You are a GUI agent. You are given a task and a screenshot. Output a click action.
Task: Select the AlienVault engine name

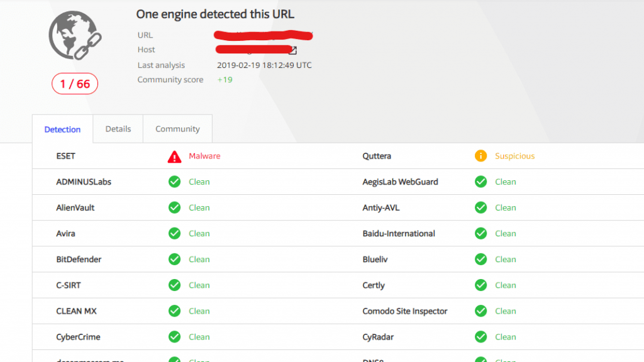[x=75, y=207]
